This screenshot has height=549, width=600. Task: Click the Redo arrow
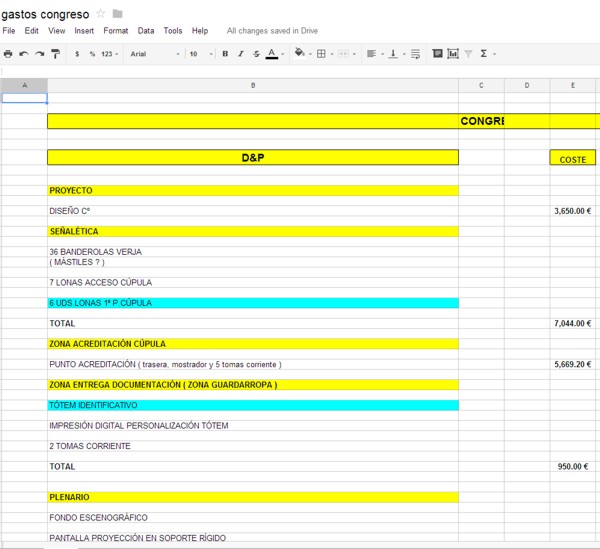click(x=40, y=53)
